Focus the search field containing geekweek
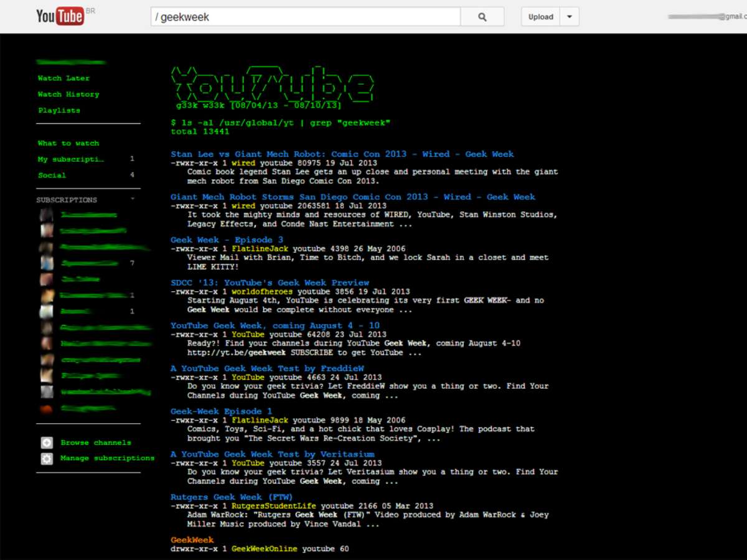 (x=306, y=17)
